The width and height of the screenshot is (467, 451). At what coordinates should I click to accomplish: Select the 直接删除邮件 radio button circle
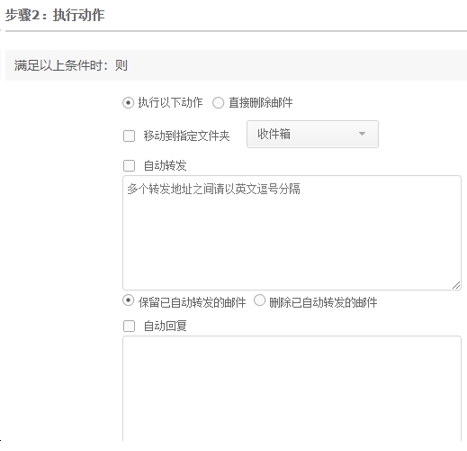(x=218, y=103)
